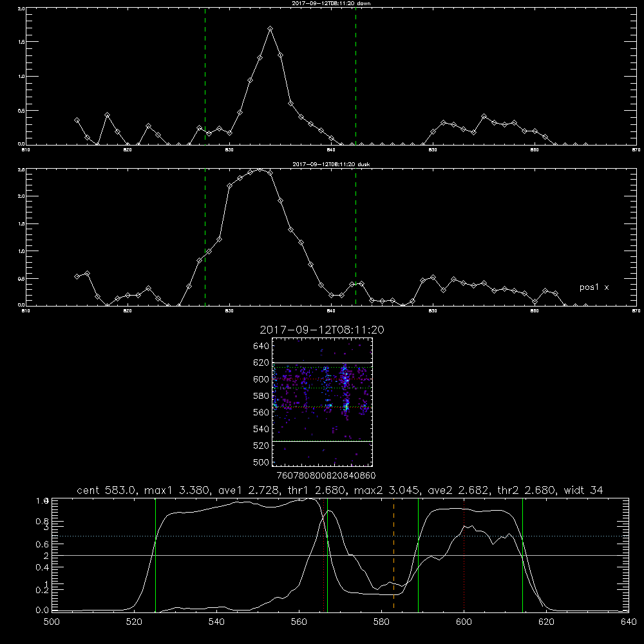Click the 1.5 y-axis label of the dawn plot

pos(22,42)
